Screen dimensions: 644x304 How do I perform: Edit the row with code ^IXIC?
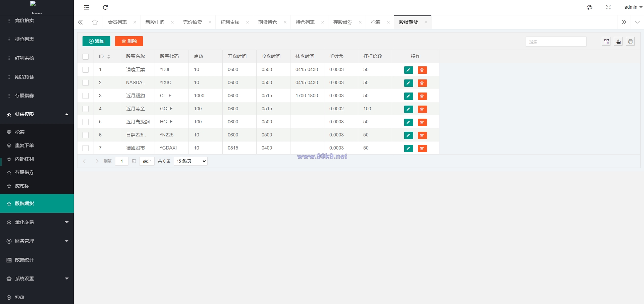[x=409, y=83]
